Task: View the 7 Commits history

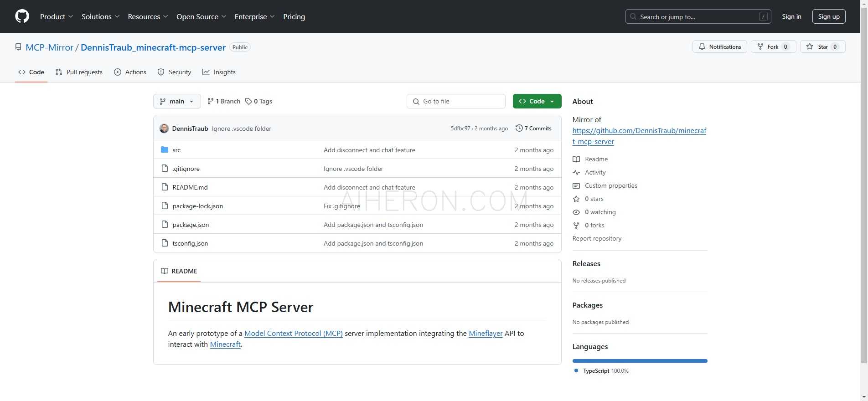Action: tap(533, 129)
